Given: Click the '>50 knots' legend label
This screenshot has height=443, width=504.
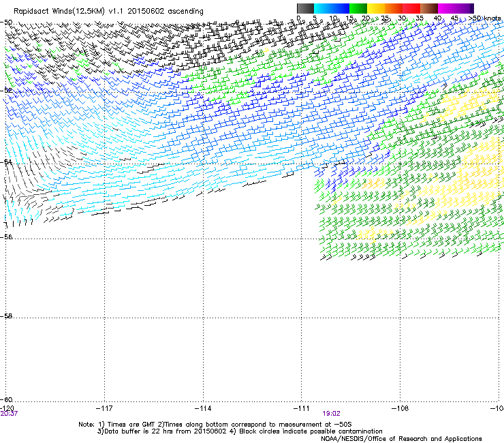Looking at the screenshot, I should [x=484, y=18].
